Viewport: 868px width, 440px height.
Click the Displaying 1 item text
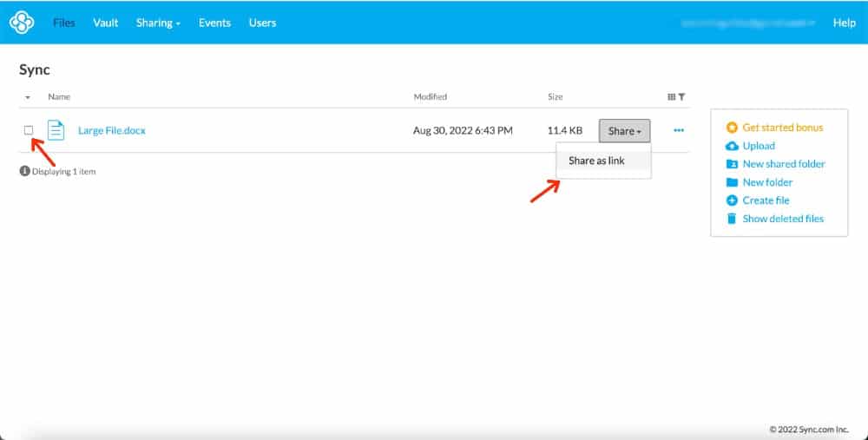coord(63,172)
